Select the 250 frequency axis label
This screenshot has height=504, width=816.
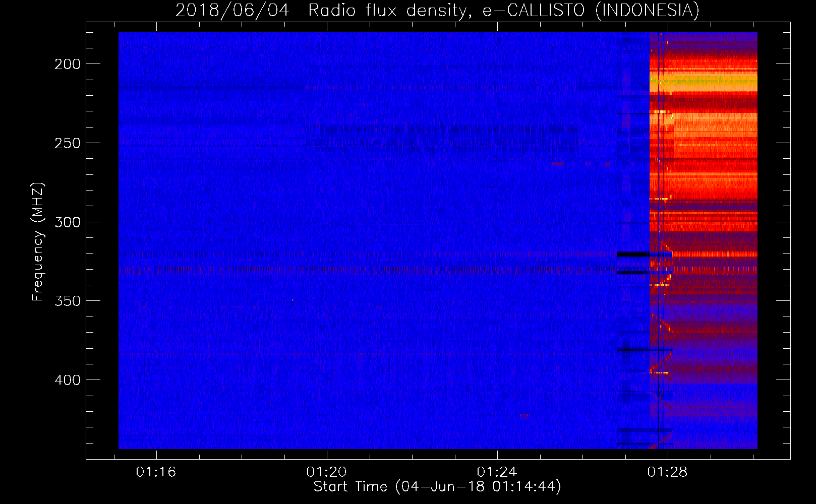68,143
